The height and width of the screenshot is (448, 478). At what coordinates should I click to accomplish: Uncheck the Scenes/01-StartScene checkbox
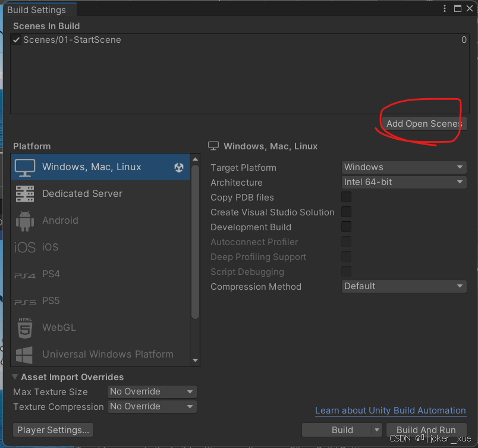pyautogui.click(x=17, y=40)
